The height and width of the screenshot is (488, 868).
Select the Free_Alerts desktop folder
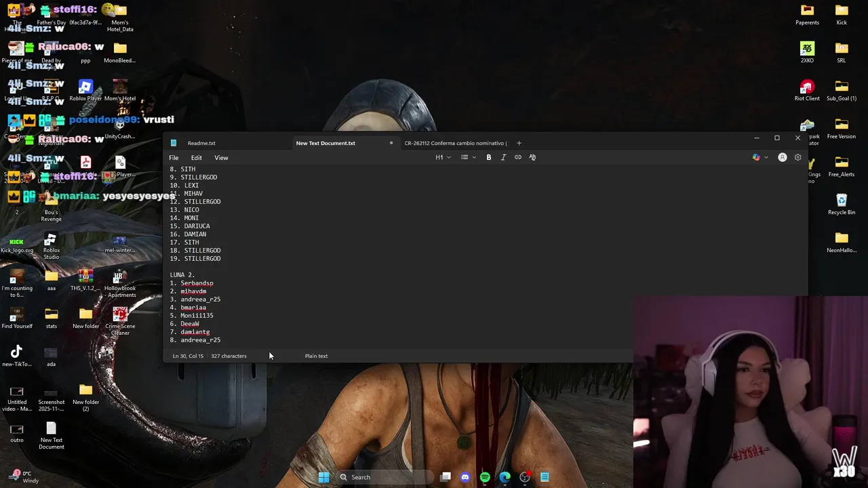[x=842, y=167]
